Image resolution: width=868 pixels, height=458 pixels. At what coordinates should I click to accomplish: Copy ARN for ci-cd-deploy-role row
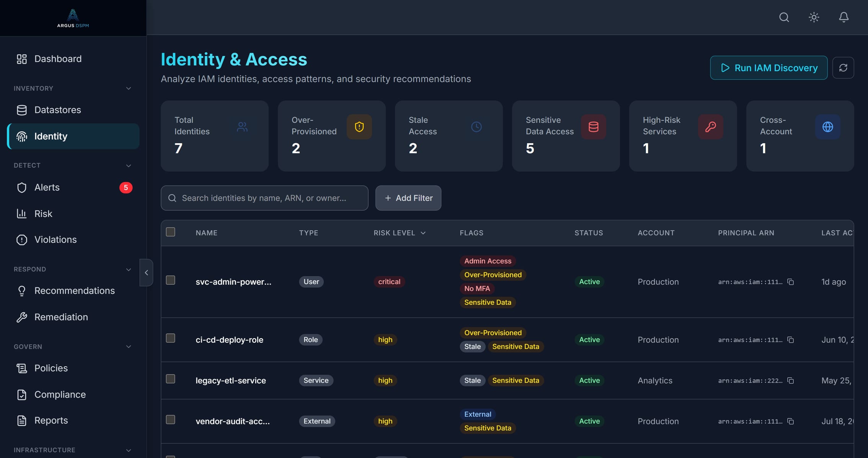point(790,340)
